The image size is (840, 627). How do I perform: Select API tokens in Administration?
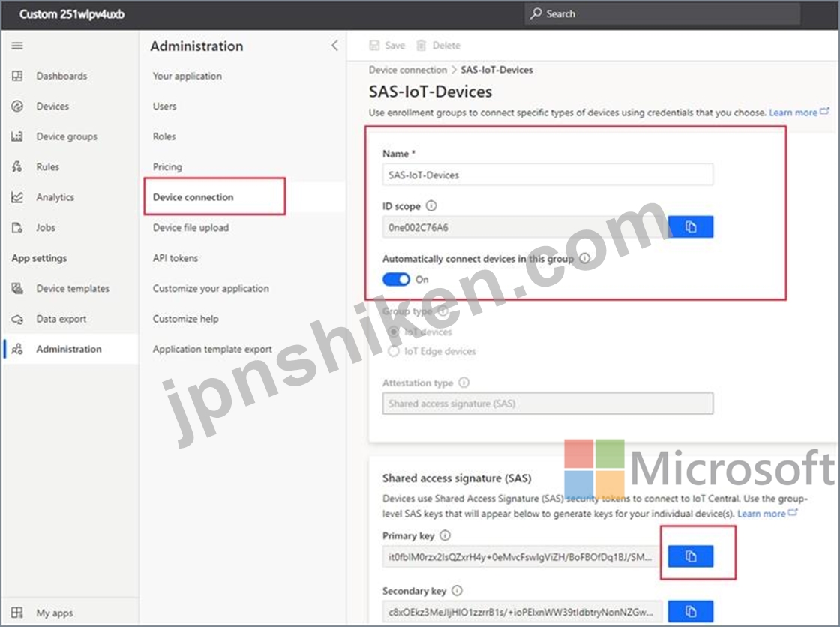[x=175, y=258]
